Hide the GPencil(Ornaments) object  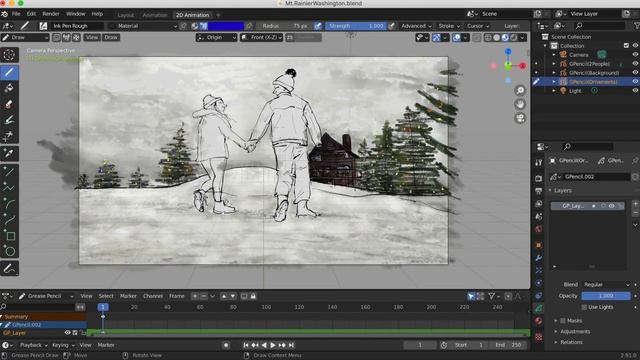pos(635,82)
